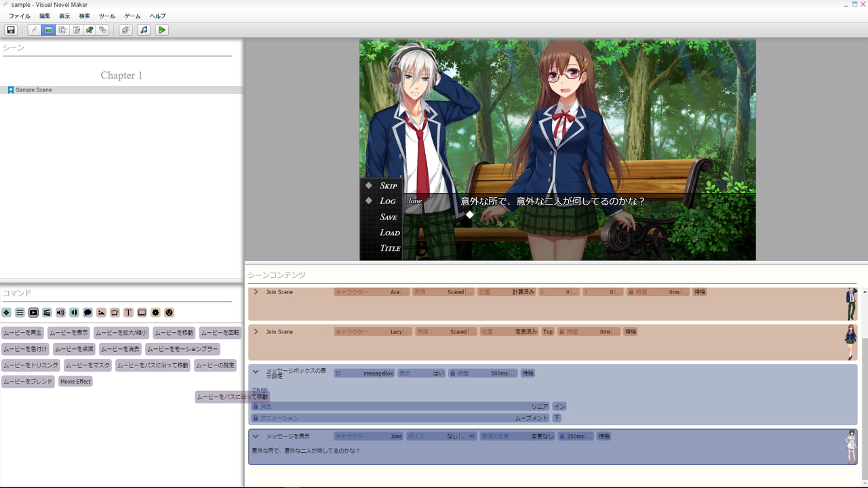Image resolution: width=868 pixels, height=488 pixels.
Task: Collapse the メッセージを表示 command entry
Action: point(256,436)
